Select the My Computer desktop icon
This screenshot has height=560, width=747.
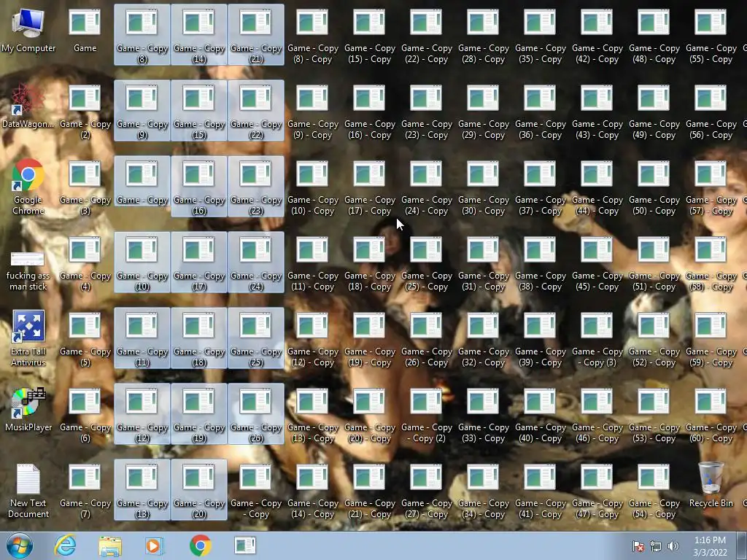pyautogui.click(x=28, y=31)
